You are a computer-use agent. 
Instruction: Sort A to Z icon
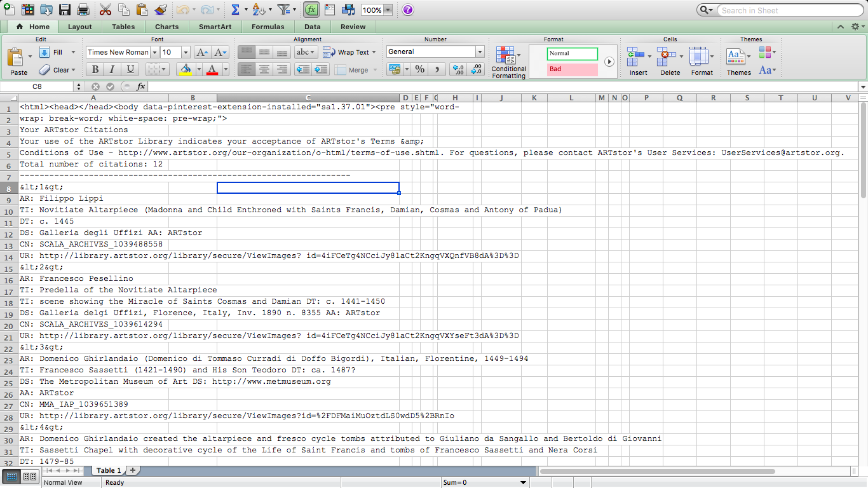coord(258,10)
